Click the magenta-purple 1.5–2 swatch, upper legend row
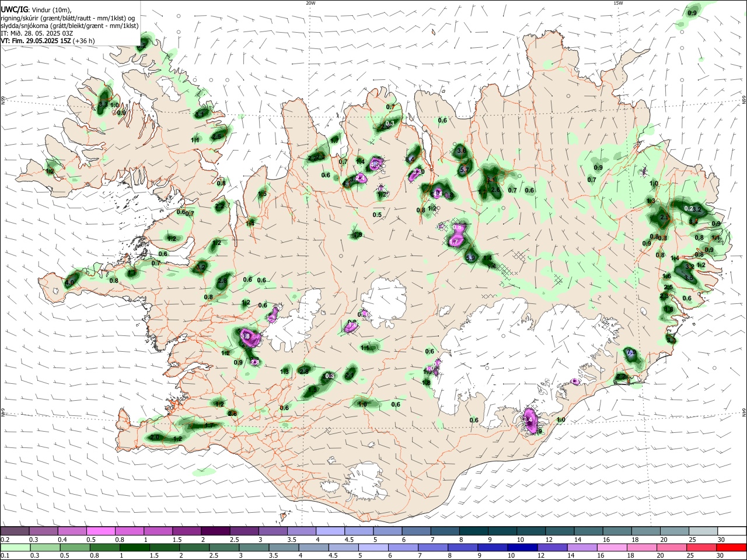 (187, 531)
